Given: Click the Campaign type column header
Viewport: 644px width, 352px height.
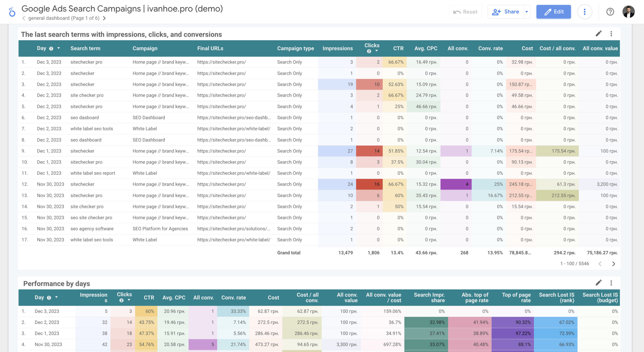Looking at the screenshot, I should [295, 48].
